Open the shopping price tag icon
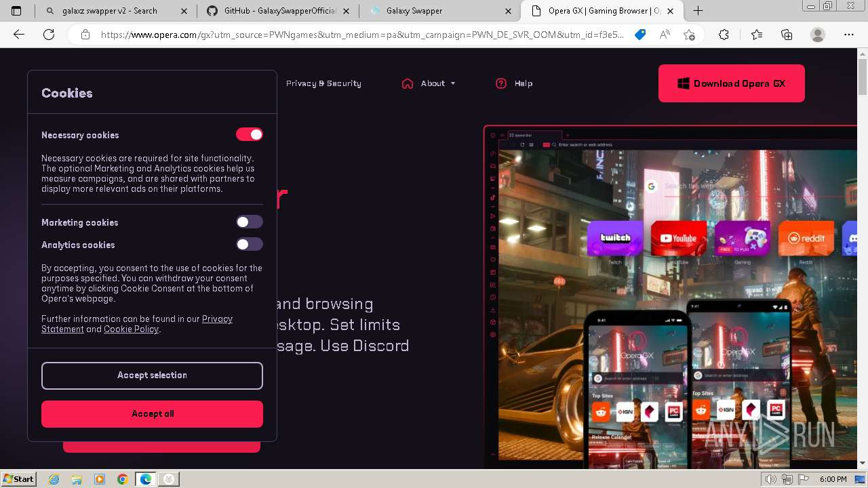Image resolution: width=868 pixels, height=488 pixels. click(x=640, y=35)
